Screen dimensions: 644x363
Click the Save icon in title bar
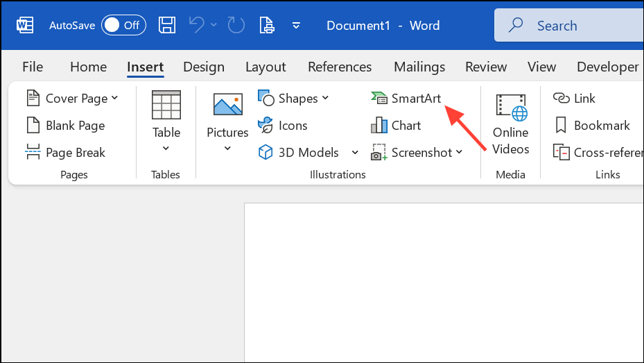click(167, 26)
